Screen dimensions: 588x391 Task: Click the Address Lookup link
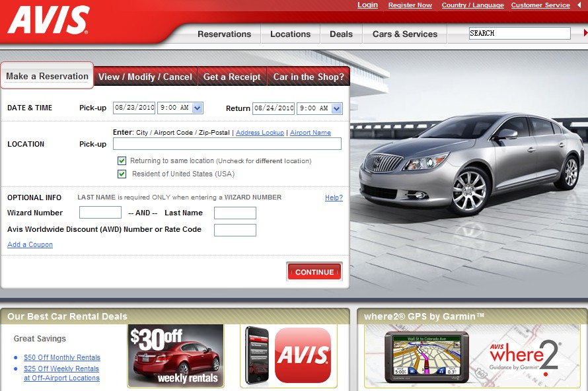[x=260, y=133]
